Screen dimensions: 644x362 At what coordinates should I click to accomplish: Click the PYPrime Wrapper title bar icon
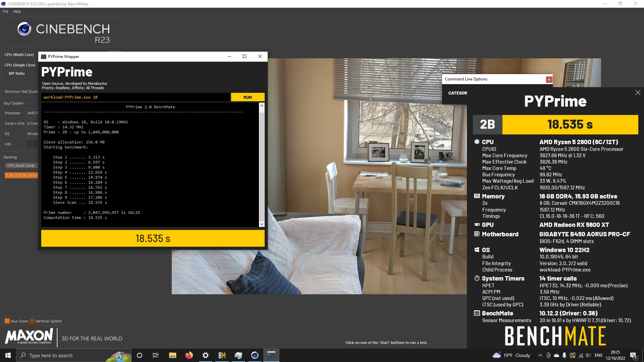click(44, 57)
